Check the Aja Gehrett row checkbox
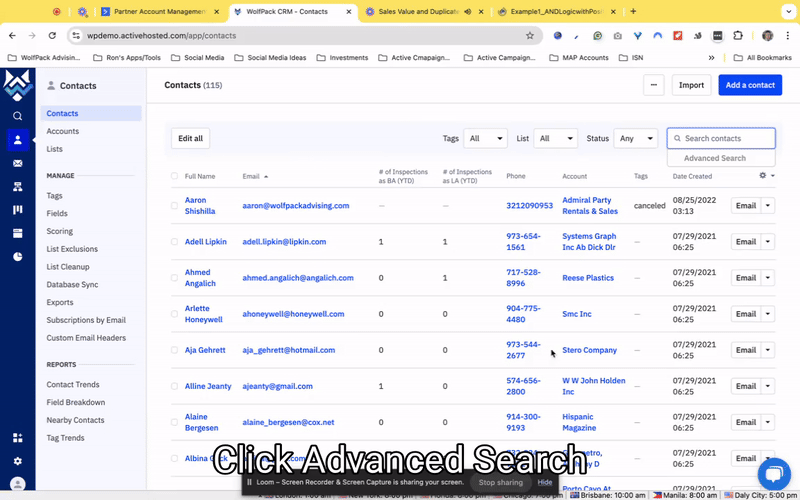800x500 pixels. point(174,350)
